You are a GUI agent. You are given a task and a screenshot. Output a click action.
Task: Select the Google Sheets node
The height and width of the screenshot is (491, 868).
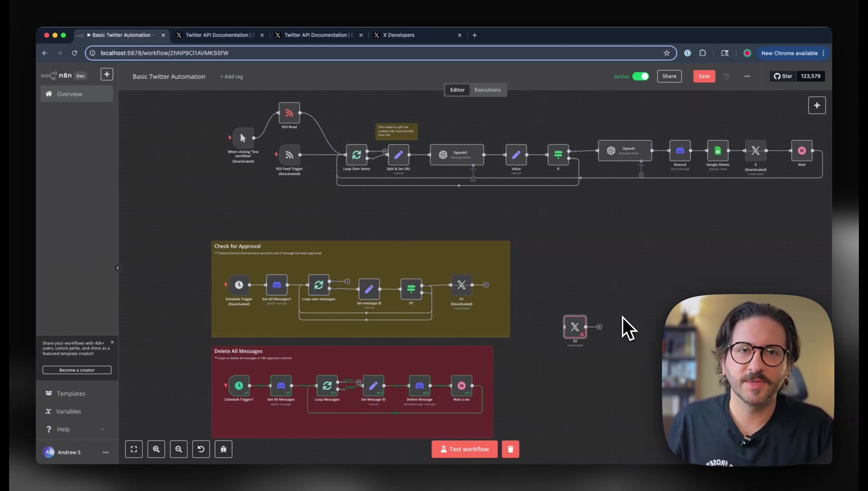(x=717, y=151)
